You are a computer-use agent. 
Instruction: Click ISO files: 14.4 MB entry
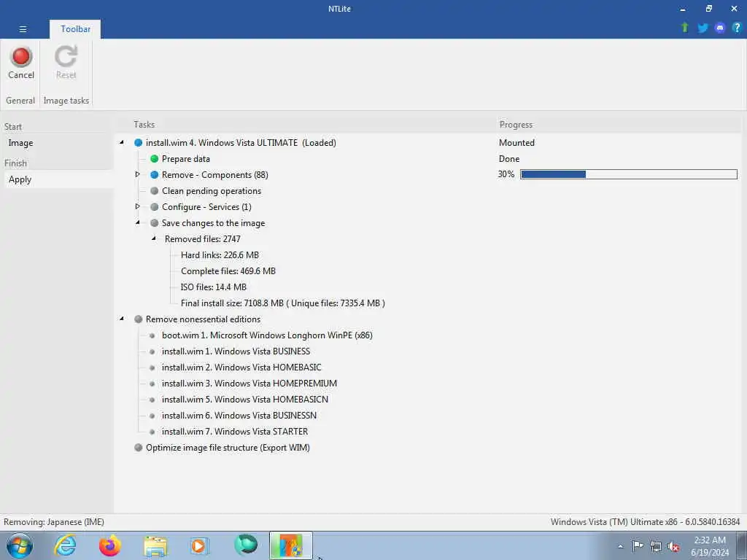coord(214,287)
